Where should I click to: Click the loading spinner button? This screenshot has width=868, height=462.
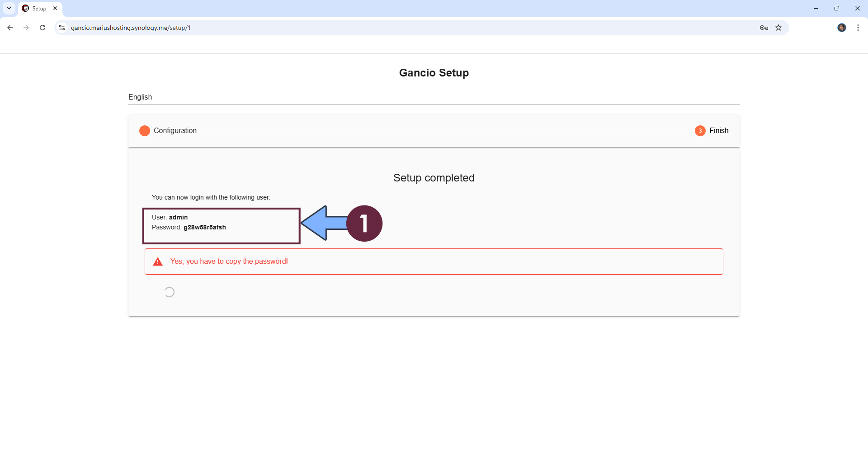[169, 292]
